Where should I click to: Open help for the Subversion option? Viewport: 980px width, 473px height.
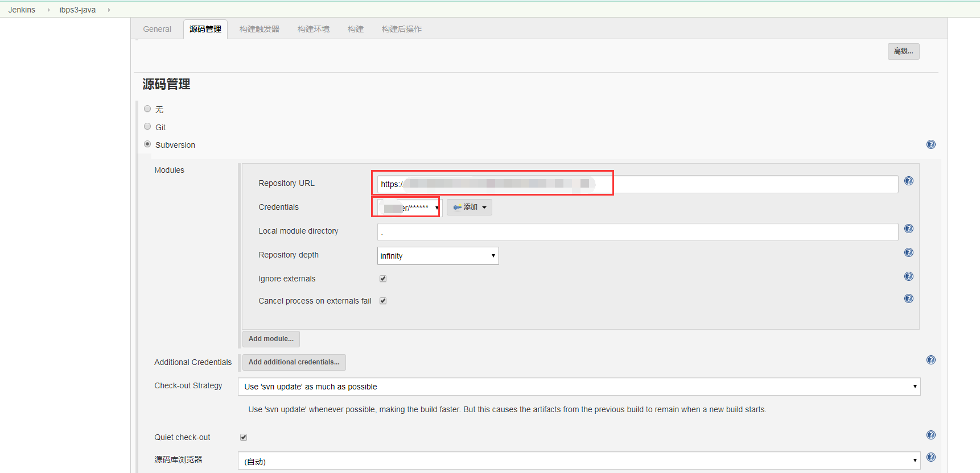click(930, 144)
